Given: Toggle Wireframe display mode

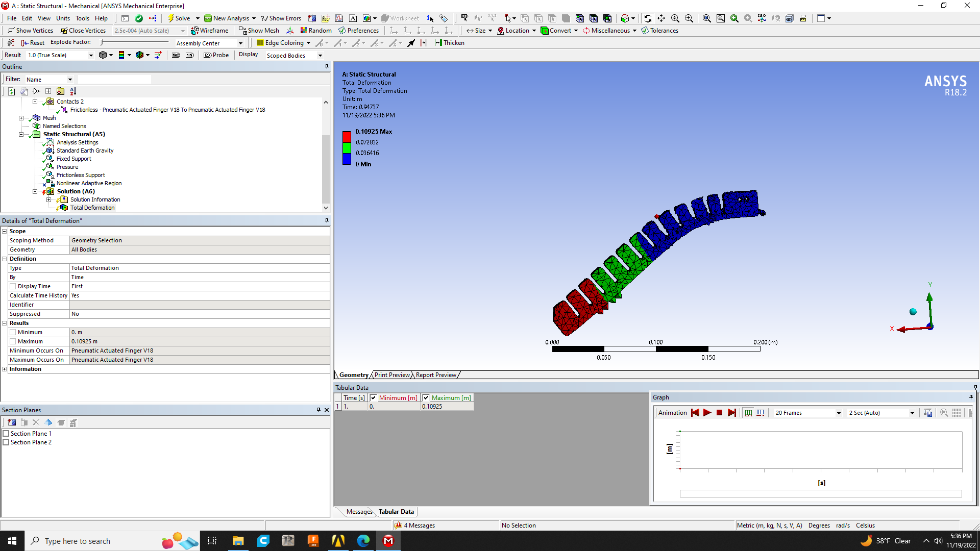Looking at the screenshot, I should tap(210, 31).
